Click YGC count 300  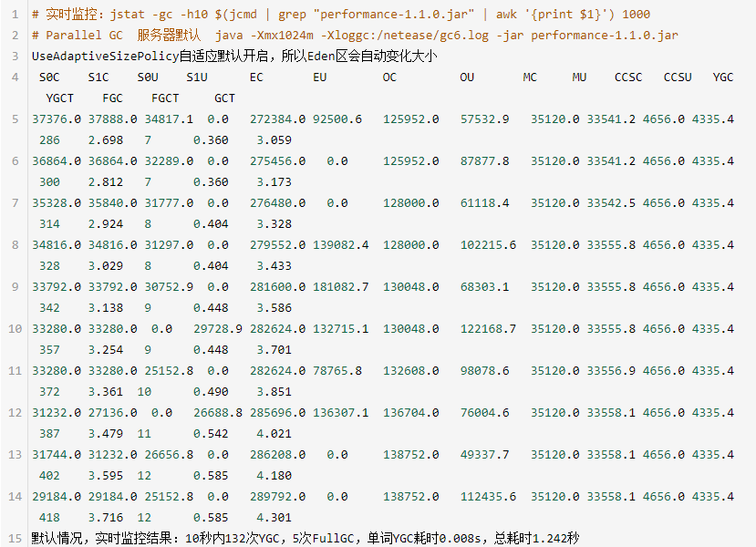pyautogui.click(x=49, y=182)
